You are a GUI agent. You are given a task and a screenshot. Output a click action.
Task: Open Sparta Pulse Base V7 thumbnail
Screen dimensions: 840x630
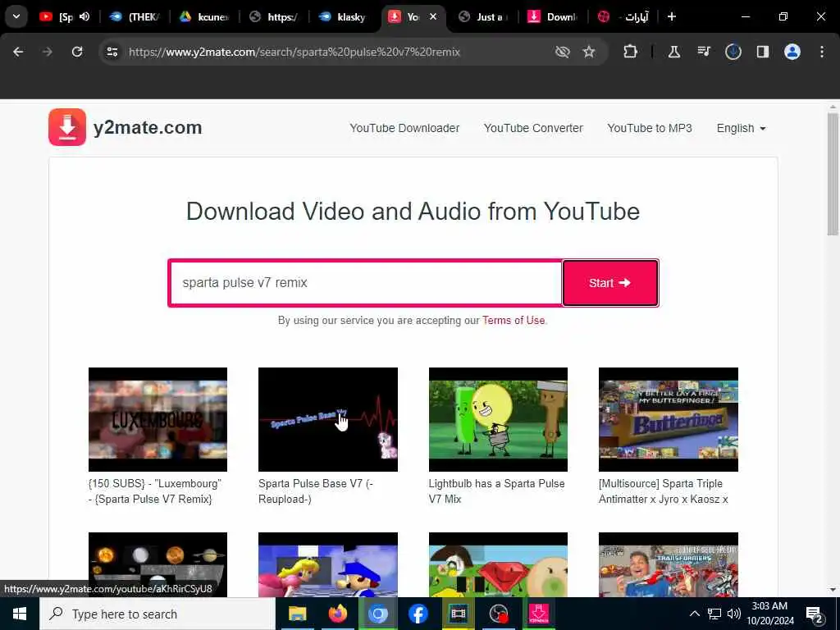click(328, 419)
